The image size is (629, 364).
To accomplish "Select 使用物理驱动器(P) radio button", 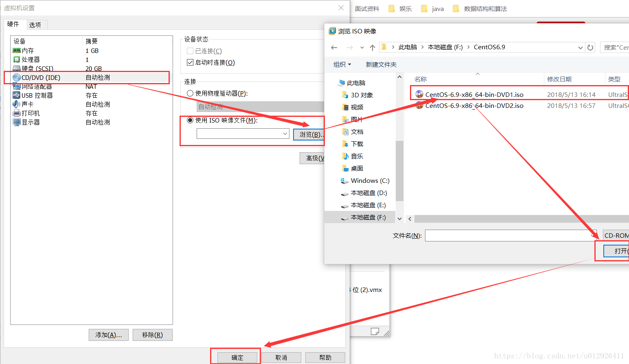I will click(x=190, y=93).
